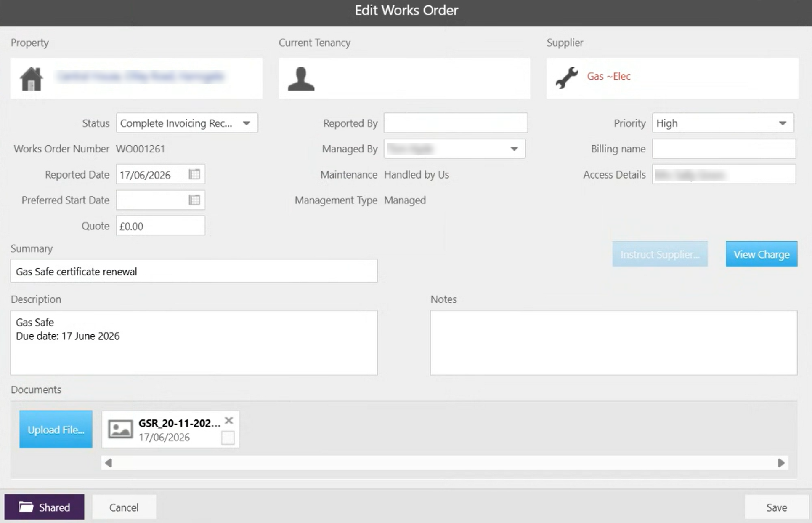Open the Gas ~Elec supplier link
The height and width of the screenshot is (523, 812).
[608, 76]
